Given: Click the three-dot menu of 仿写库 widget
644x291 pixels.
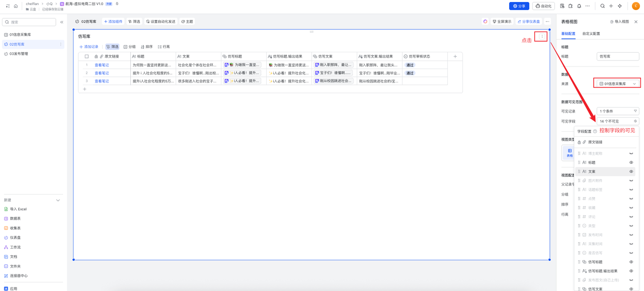Looking at the screenshot, I should [542, 36].
